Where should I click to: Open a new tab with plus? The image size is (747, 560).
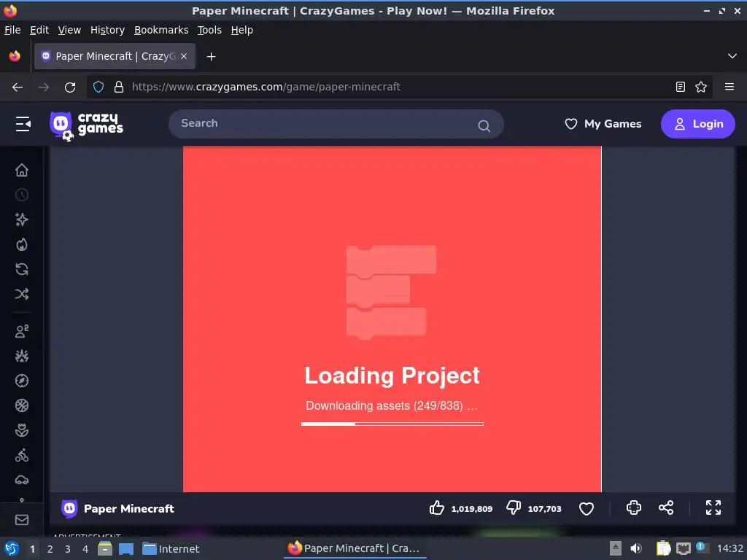(211, 57)
